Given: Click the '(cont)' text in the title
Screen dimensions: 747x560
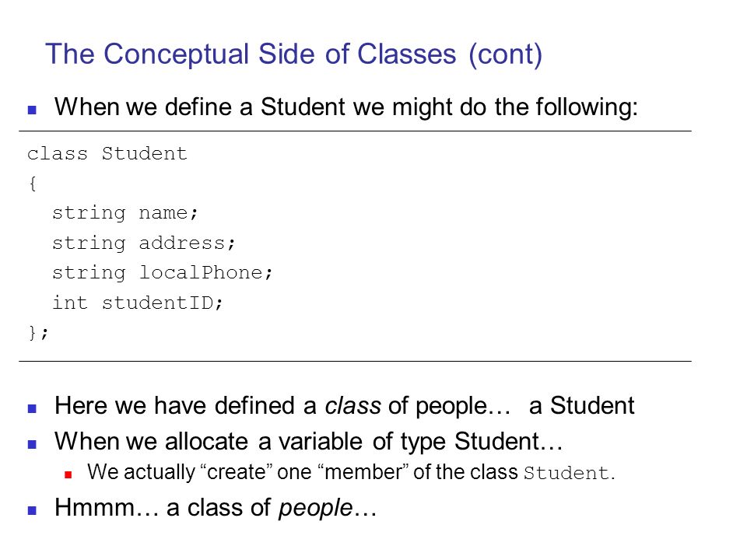Looking at the screenshot, I should [x=506, y=54].
